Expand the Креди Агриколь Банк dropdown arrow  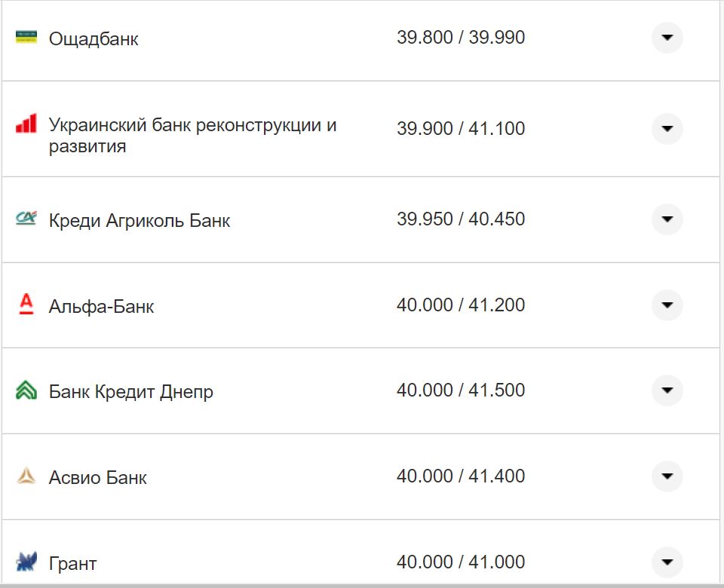coord(667,219)
